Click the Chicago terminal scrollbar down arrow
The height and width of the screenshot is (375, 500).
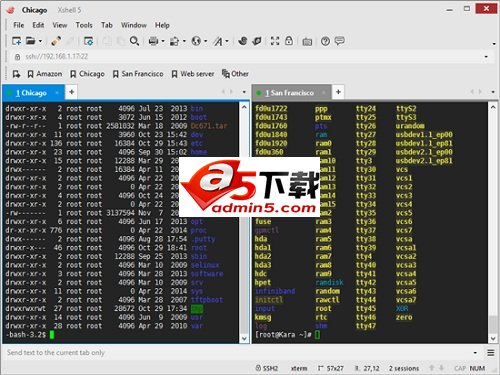click(x=244, y=338)
